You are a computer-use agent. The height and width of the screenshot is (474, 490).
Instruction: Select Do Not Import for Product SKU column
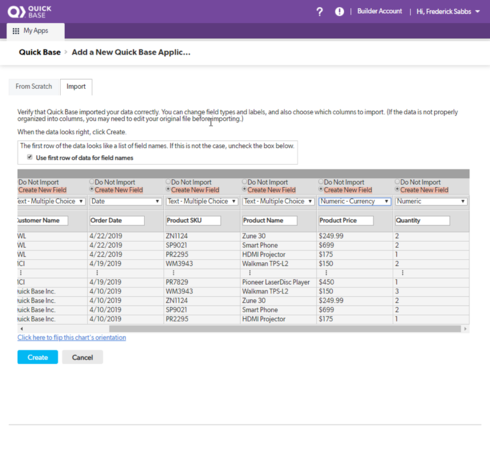[x=168, y=182]
